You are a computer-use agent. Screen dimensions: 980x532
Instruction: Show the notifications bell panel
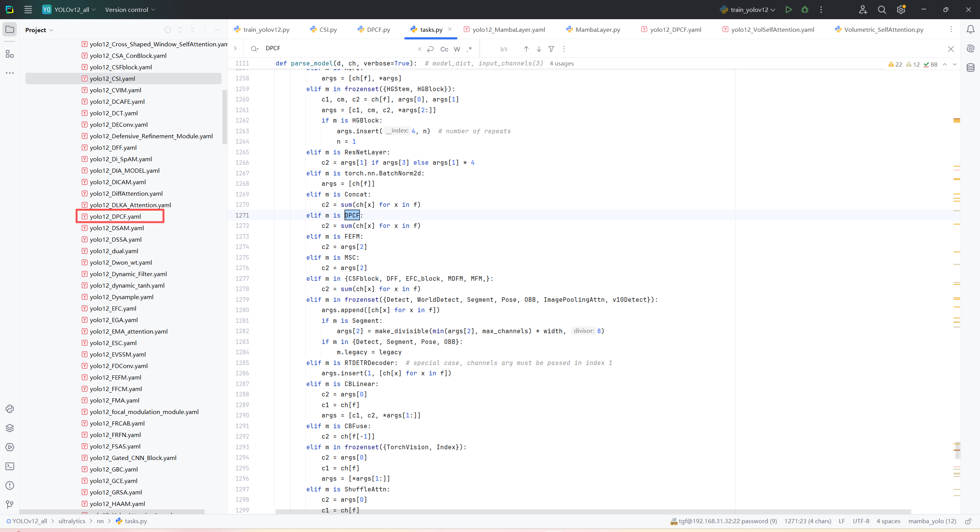970,29
